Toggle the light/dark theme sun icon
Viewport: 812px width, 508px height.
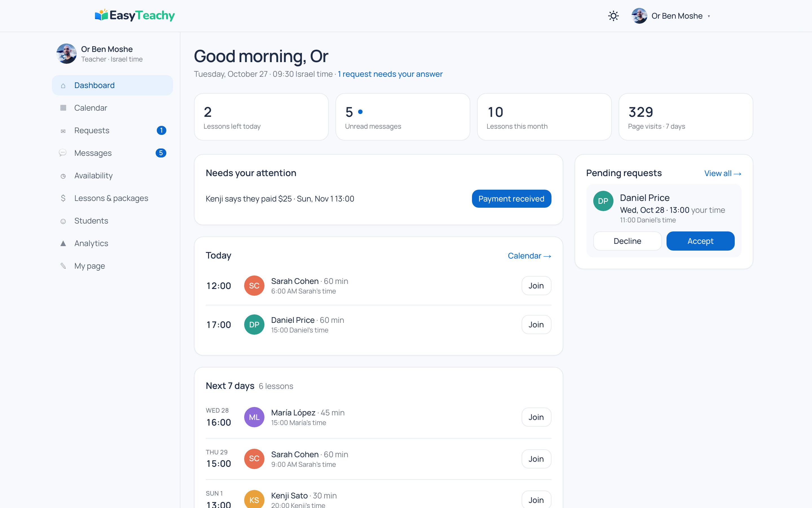pyautogui.click(x=613, y=16)
